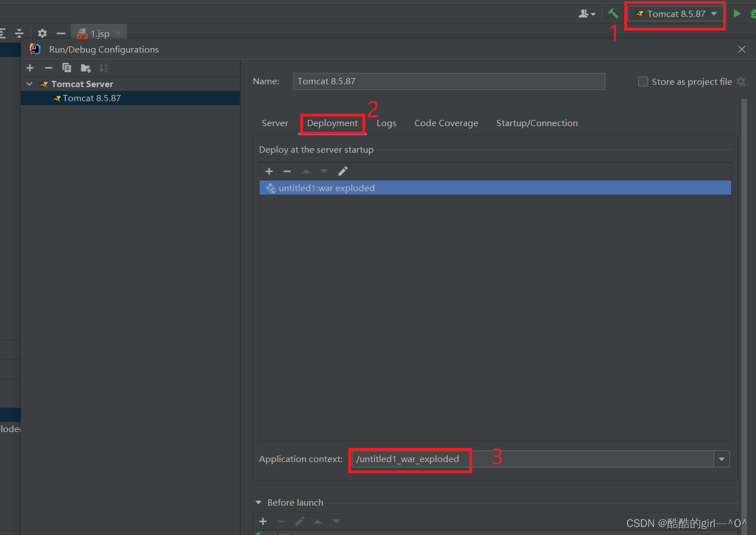This screenshot has height=535, width=756.
Task: Move Before launch task down arrow
Action: (336, 521)
